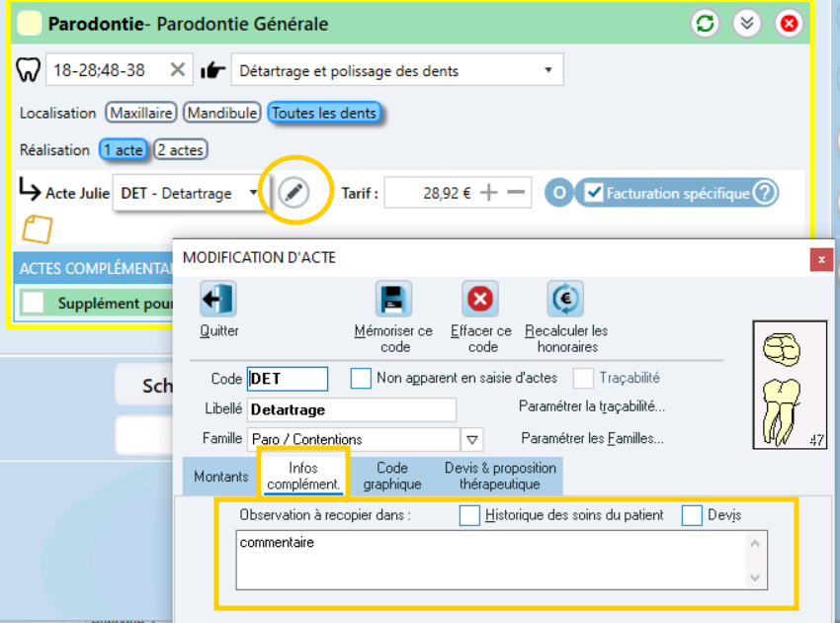Open act editor with pencil icon
This screenshot has height=623, width=840.
tap(294, 192)
